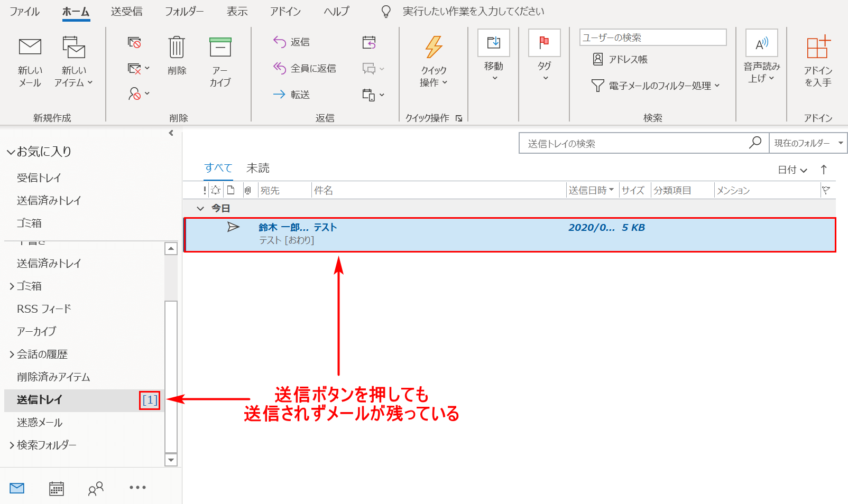Click the search magnifier icon
This screenshot has height=504, width=848.
tap(755, 143)
